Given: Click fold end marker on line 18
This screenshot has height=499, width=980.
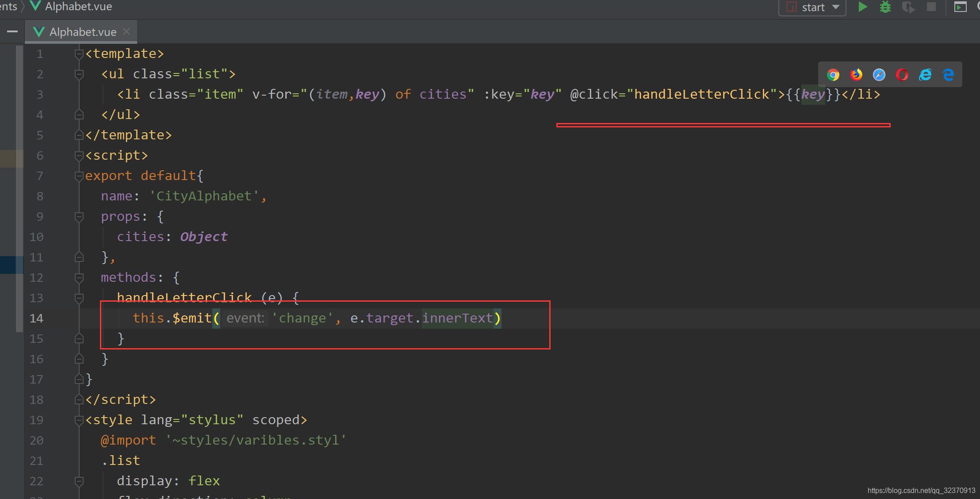Looking at the screenshot, I should [x=79, y=400].
